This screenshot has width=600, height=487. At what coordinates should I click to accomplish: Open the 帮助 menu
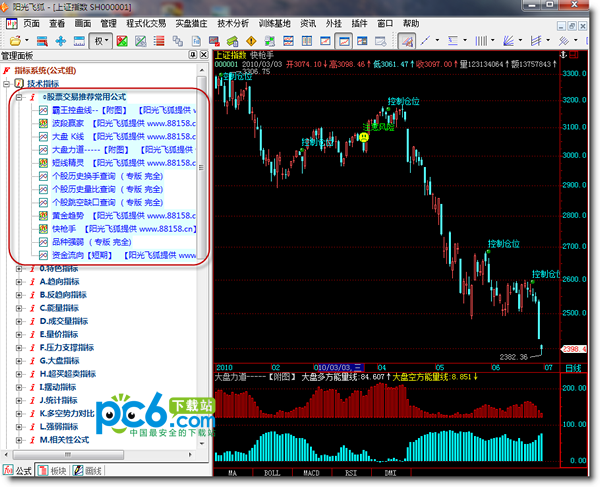point(411,23)
